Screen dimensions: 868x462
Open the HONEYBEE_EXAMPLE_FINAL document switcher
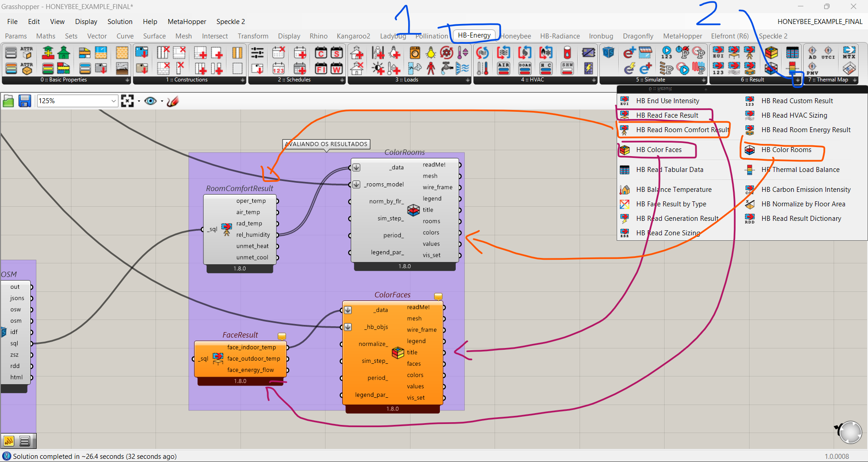820,21
